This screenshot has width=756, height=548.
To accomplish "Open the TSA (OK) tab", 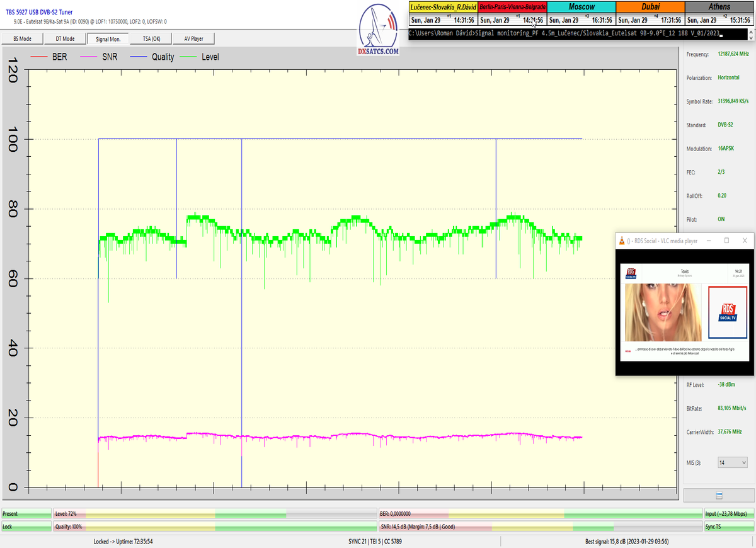I will pyautogui.click(x=151, y=38).
